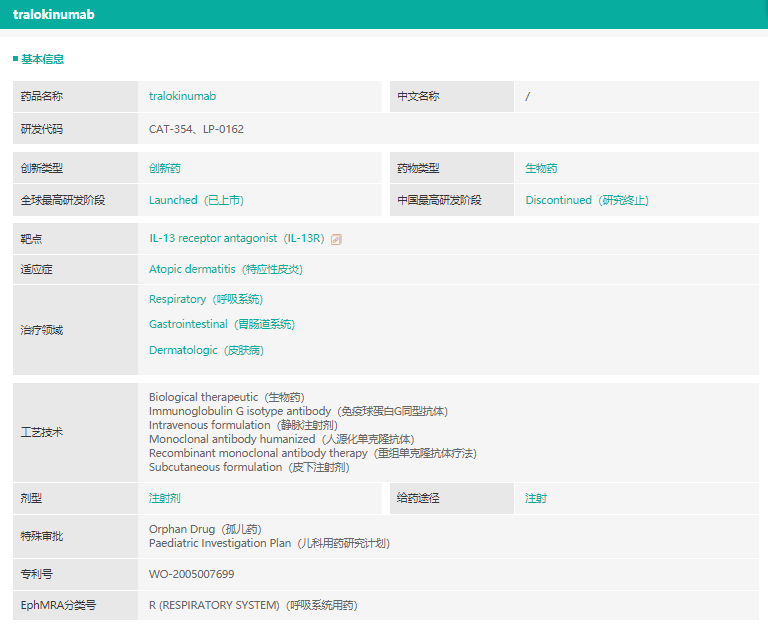Click the 药品名称 label cell
Screen dimensions: 768x632
tap(75, 97)
